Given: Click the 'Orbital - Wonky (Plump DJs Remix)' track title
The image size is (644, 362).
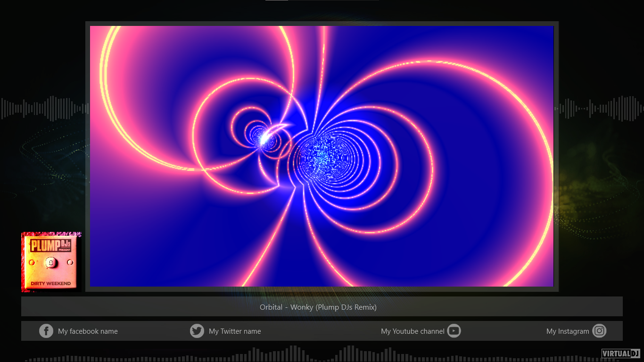Looking at the screenshot, I should click(x=318, y=307).
